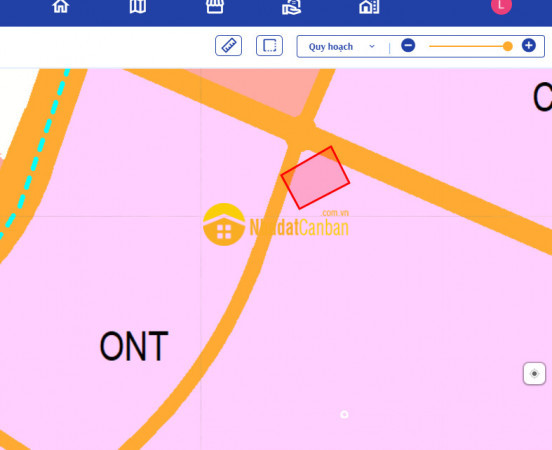Open the pink user avatar
This screenshot has height=450, width=552.
pyautogui.click(x=501, y=6)
